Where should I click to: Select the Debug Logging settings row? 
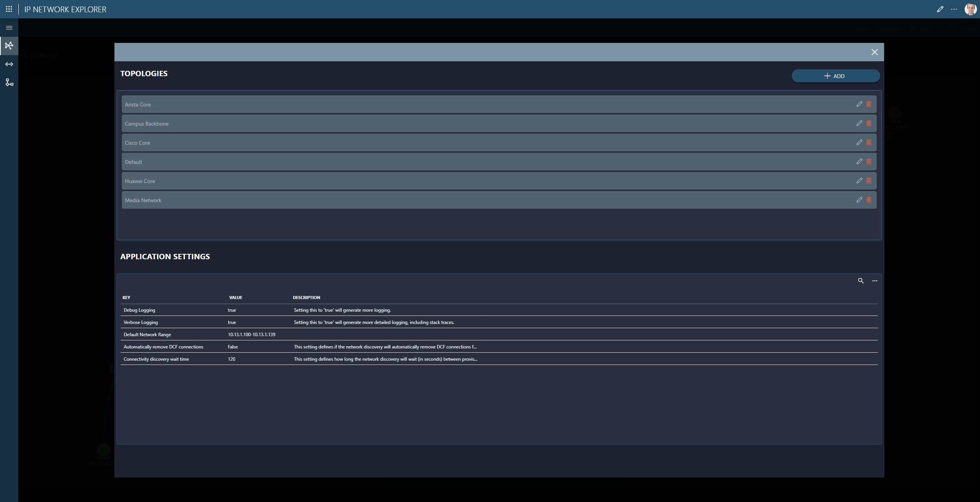pos(139,310)
